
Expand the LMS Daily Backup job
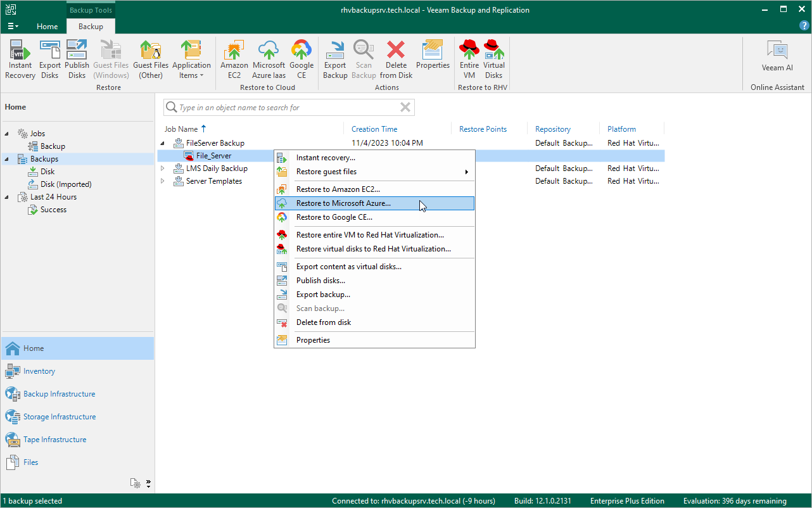pyautogui.click(x=162, y=168)
